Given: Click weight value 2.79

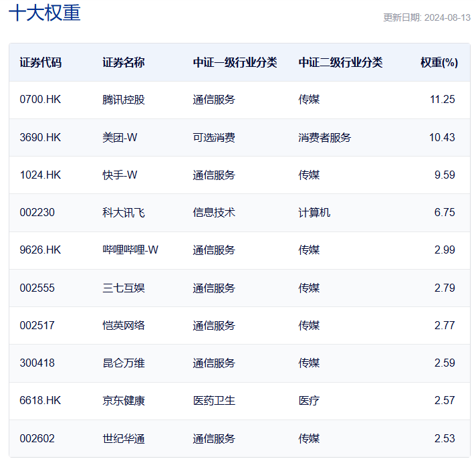Looking at the screenshot, I should (x=445, y=288).
